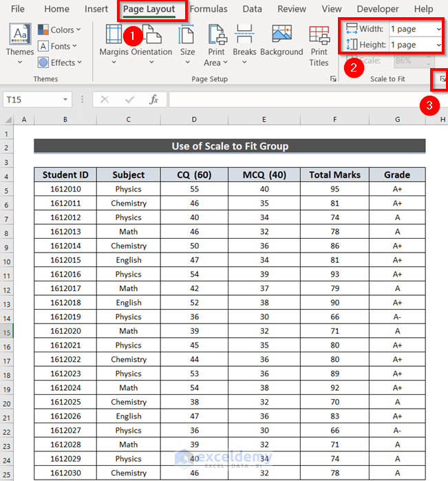Open Insert Function fx dialog
The image size is (448, 481).
[153, 99]
